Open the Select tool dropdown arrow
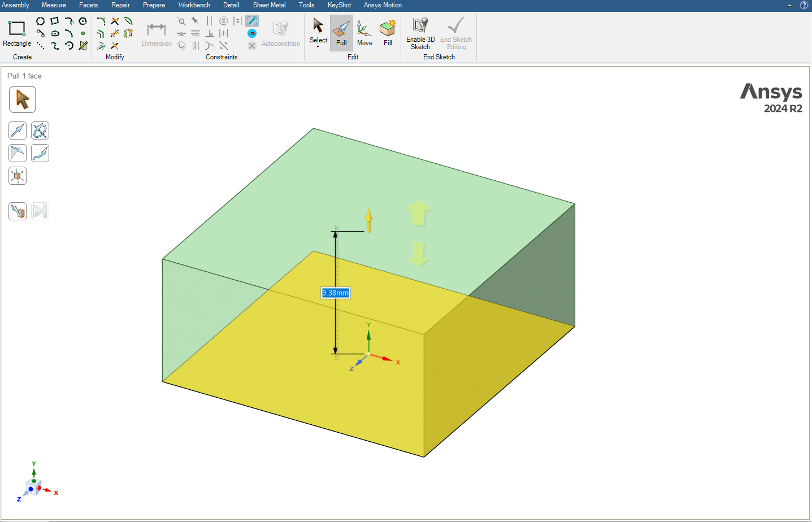Image resolution: width=812 pixels, height=522 pixels. [x=318, y=47]
